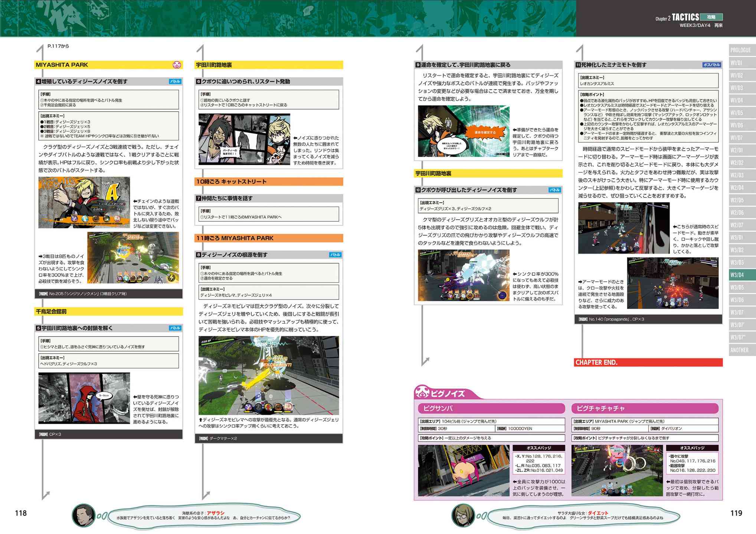The height and width of the screenshot is (534, 756).
Task: Click the バトル badge on step 8
Action: [x=335, y=255]
